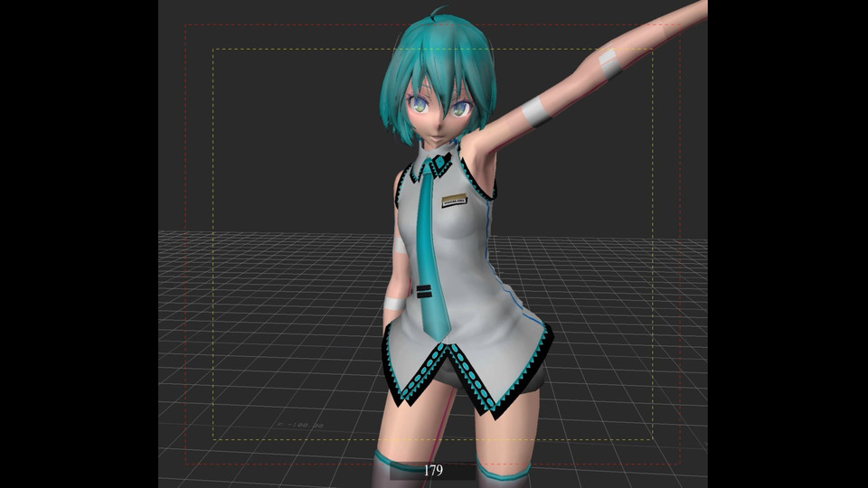The image size is (868, 488).
Task: Click the frame counter showing 179
Action: [433, 471]
